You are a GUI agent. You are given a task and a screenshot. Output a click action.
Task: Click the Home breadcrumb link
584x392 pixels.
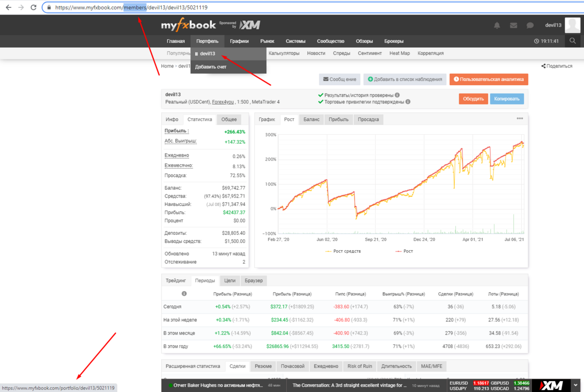pyautogui.click(x=167, y=66)
